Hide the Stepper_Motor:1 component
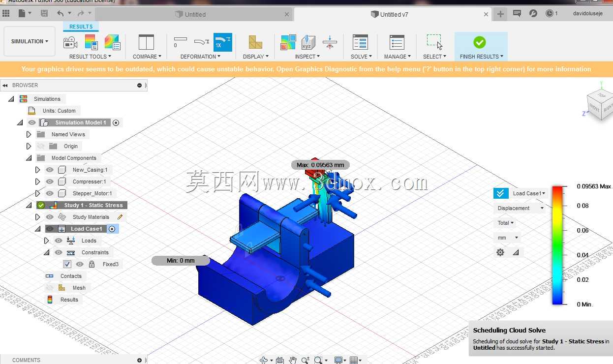Screen dimensions: 613x364 (50, 193)
